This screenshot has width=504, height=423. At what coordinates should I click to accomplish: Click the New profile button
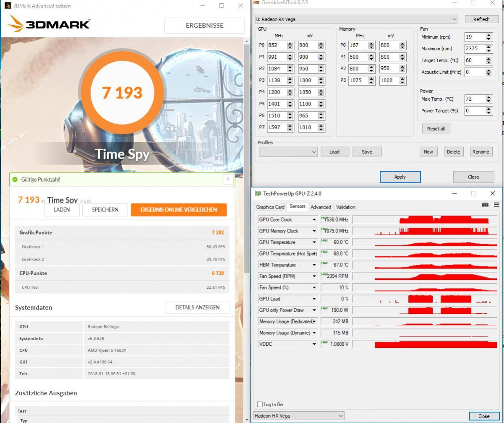428,151
